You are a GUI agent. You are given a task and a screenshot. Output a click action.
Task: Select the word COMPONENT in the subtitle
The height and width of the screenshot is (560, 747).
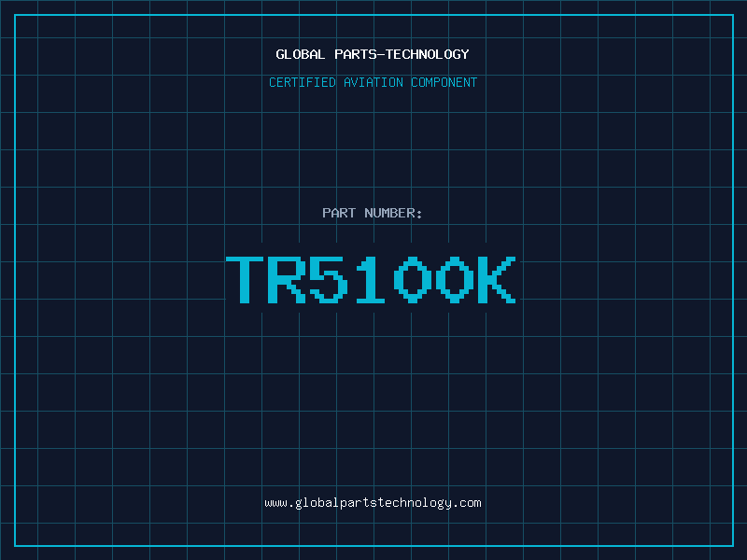click(x=444, y=82)
